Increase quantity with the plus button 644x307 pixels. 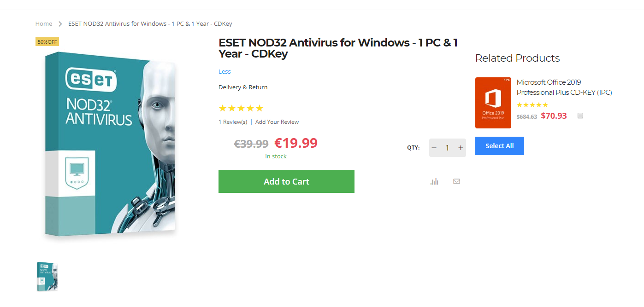click(461, 148)
